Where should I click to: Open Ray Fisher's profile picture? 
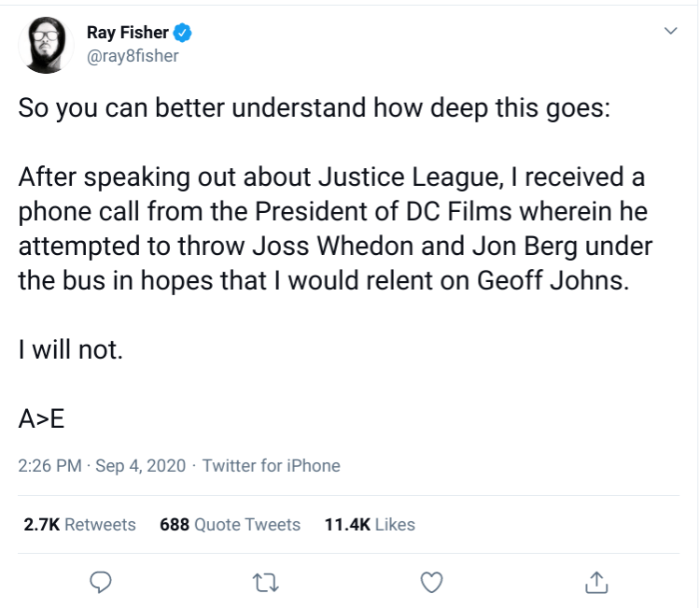click(41, 44)
